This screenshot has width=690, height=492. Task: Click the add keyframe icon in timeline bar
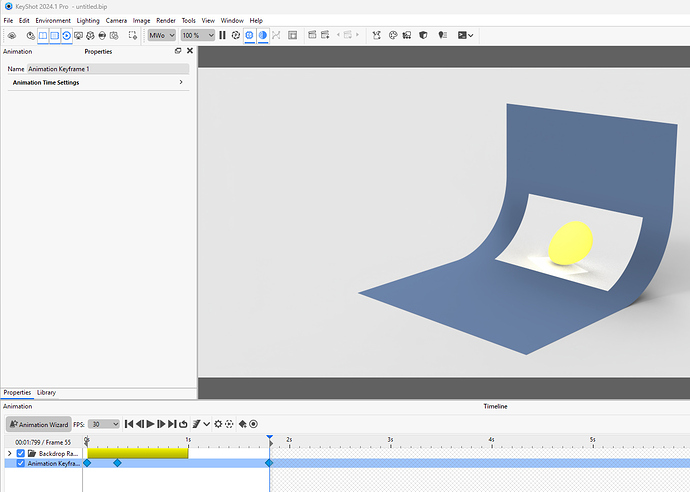[x=242, y=424]
